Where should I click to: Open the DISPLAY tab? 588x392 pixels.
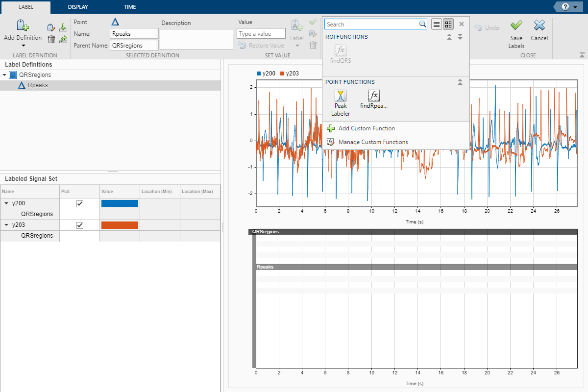click(78, 7)
